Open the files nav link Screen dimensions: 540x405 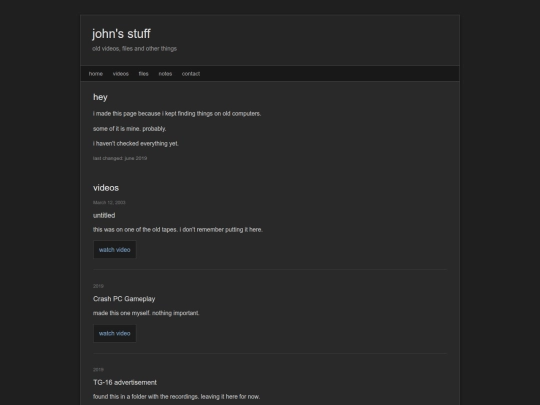pos(143,74)
